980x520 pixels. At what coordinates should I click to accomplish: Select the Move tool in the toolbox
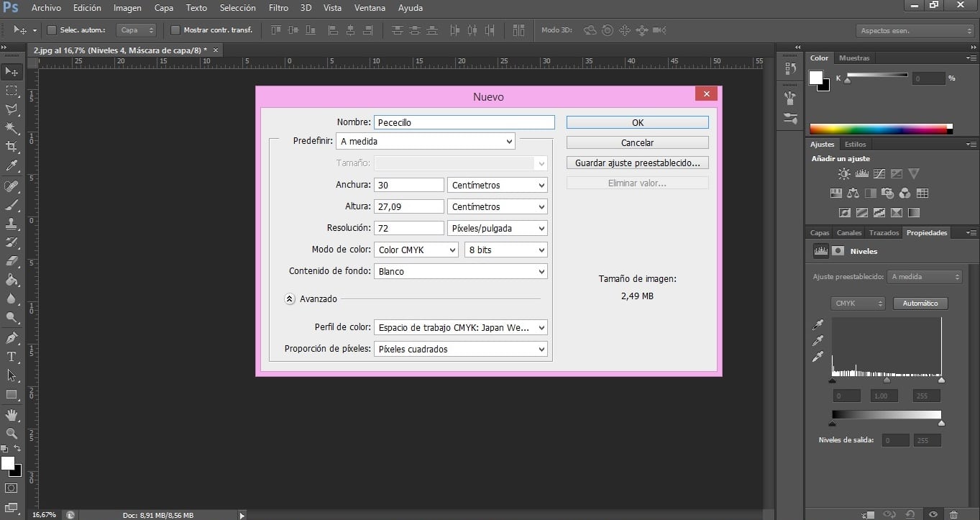12,71
